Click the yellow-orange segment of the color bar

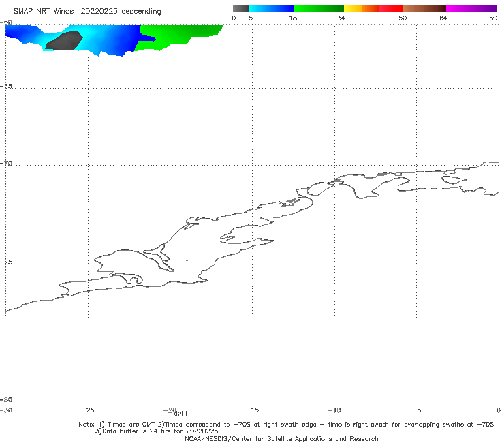pos(362,8)
